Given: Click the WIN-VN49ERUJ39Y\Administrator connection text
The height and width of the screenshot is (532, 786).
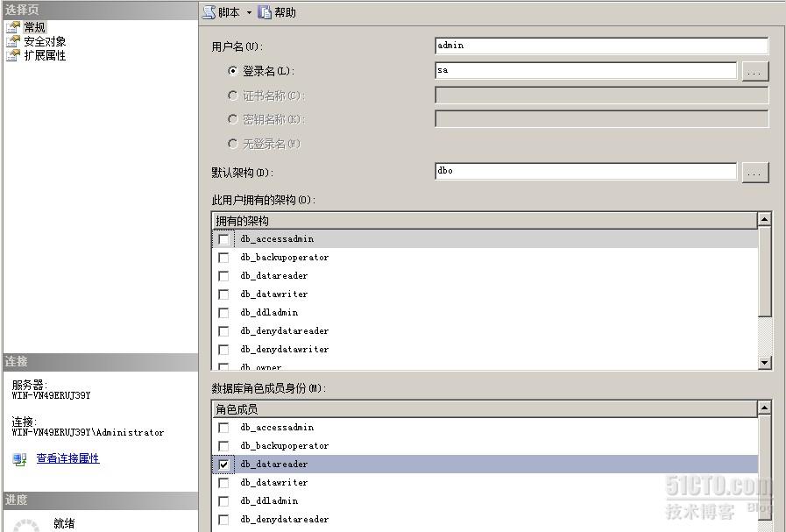Looking at the screenshot, I should click(88, 432).
